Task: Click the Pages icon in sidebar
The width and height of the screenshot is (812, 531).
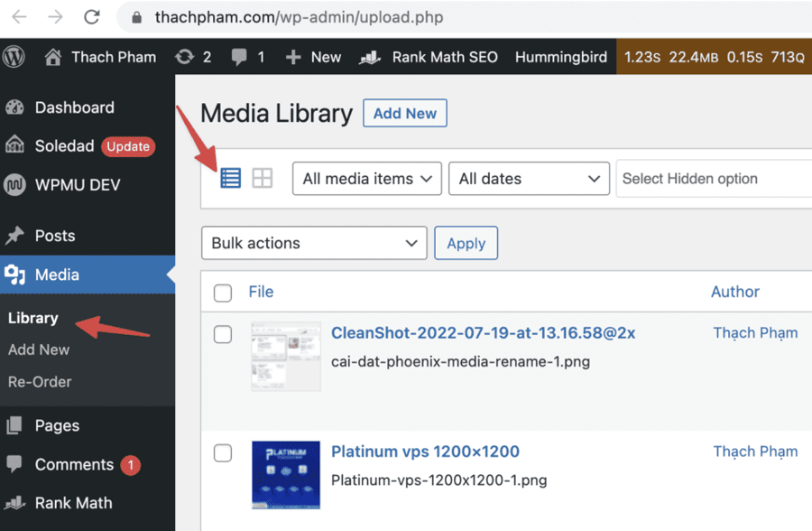Action: pyautogui.click(x=14, y=425)
